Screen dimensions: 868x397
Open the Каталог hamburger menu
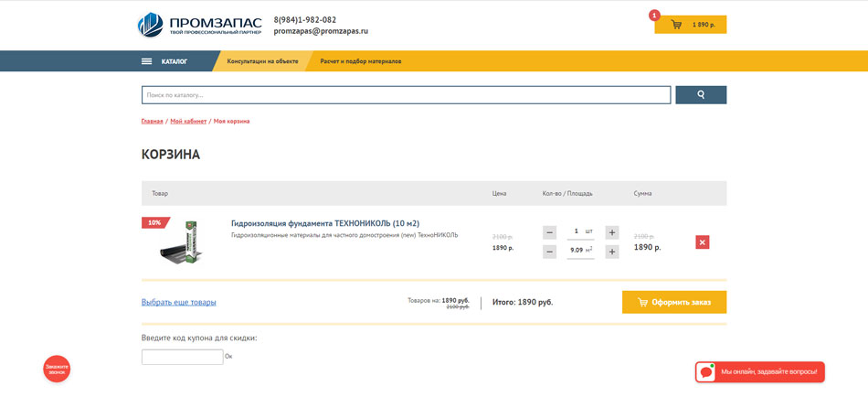[164, 61]
